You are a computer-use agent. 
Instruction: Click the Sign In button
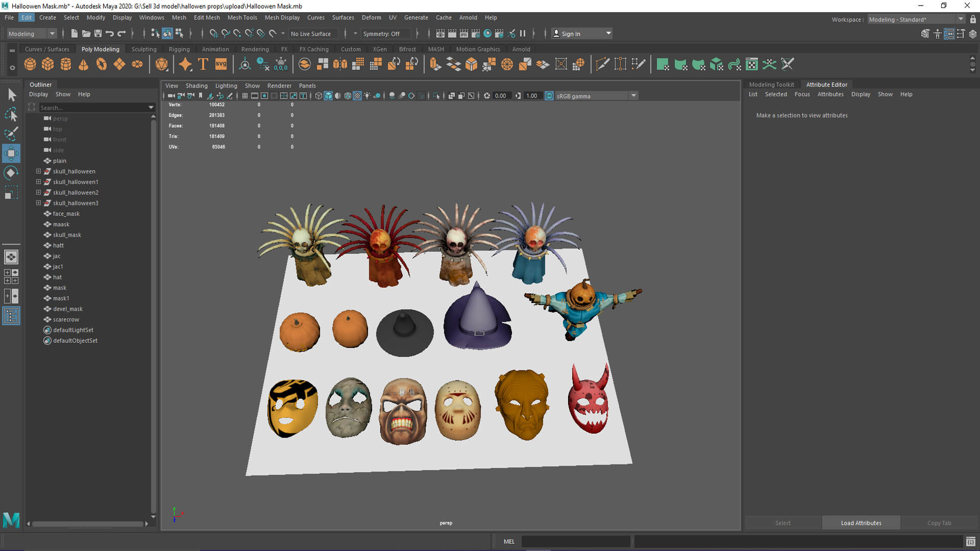click(582, 34)
